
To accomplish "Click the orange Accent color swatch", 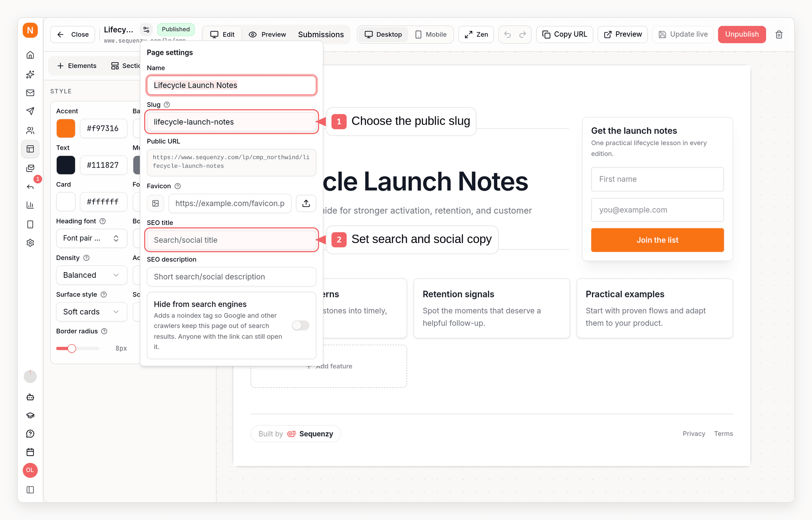I will pos(66,129).
